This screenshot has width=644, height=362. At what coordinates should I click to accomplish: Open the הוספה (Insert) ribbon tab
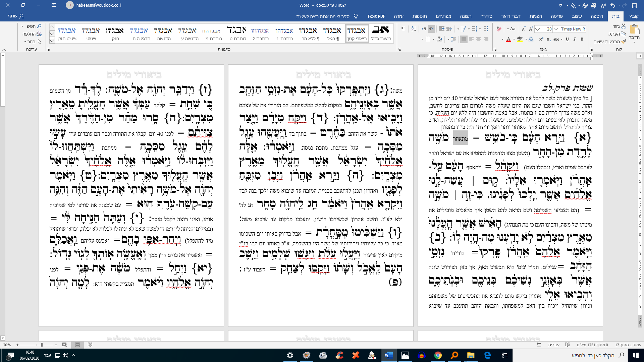tap(597, 16)
